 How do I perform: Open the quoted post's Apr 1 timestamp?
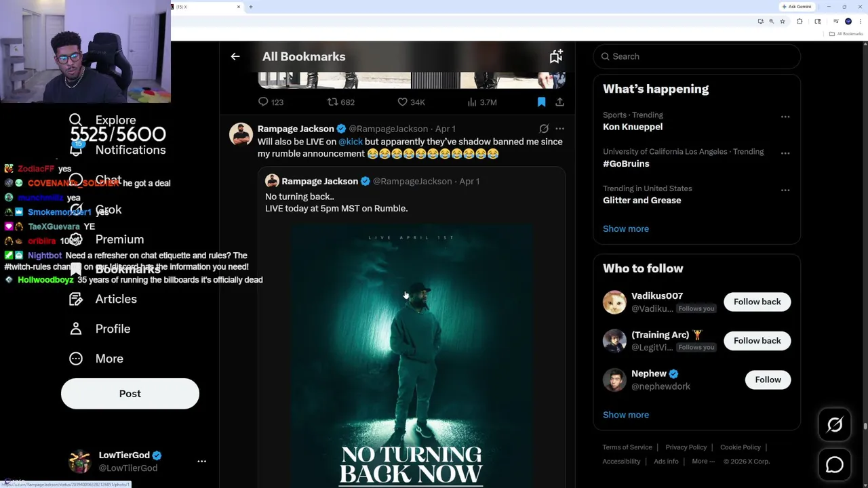[x=469, y=181]
